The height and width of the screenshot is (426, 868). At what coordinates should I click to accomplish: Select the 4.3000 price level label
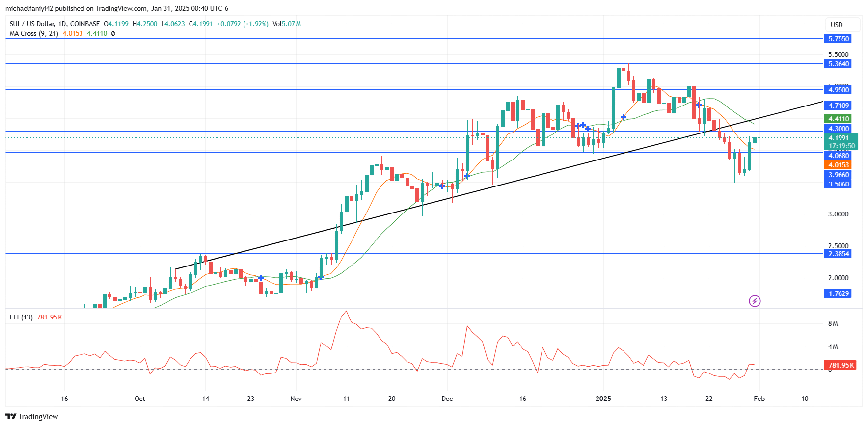click(x=839, y=129)
